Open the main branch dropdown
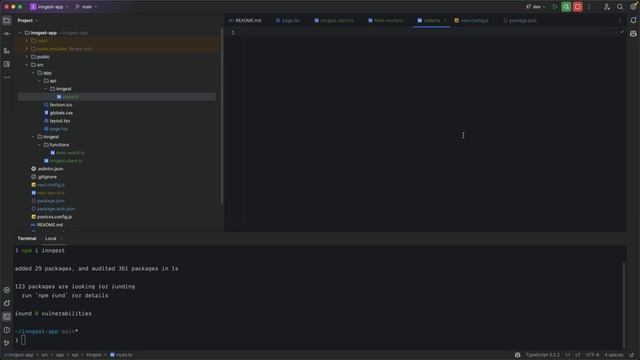Viewport: 640px width, 360px height. point(86,7)
